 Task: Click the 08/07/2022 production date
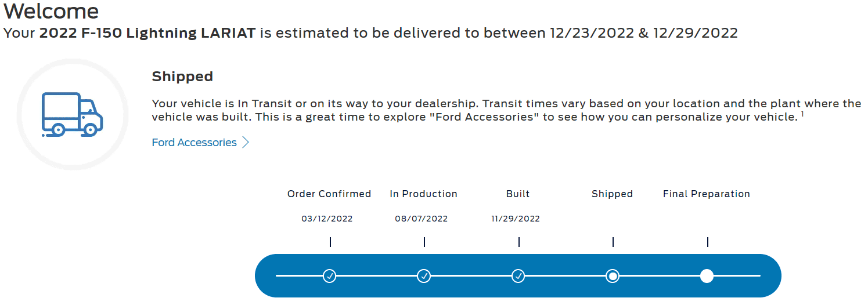422,219
